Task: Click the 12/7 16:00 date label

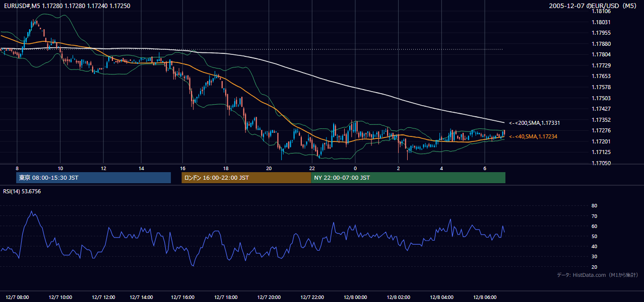Action: tap(182, 297)
